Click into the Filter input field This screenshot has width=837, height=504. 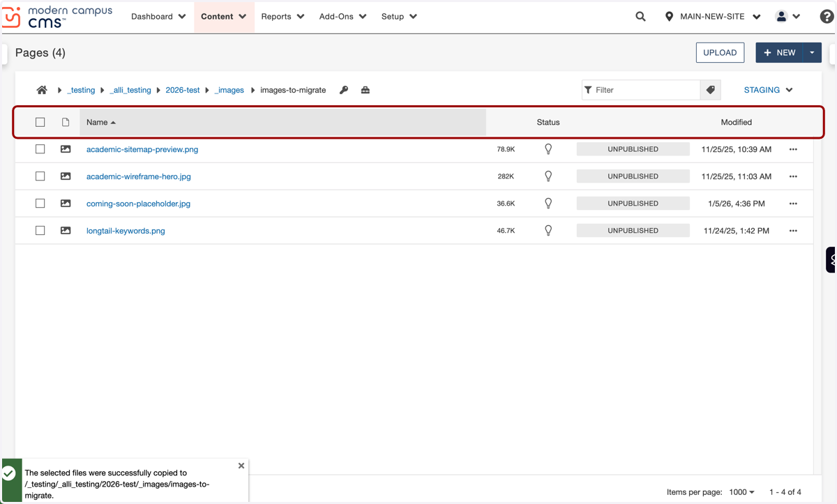(641, 90)
